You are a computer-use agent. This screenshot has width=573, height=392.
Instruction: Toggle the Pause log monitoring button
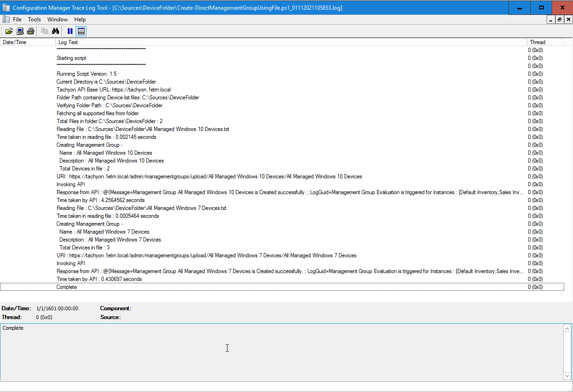click(x=70, y=31)
